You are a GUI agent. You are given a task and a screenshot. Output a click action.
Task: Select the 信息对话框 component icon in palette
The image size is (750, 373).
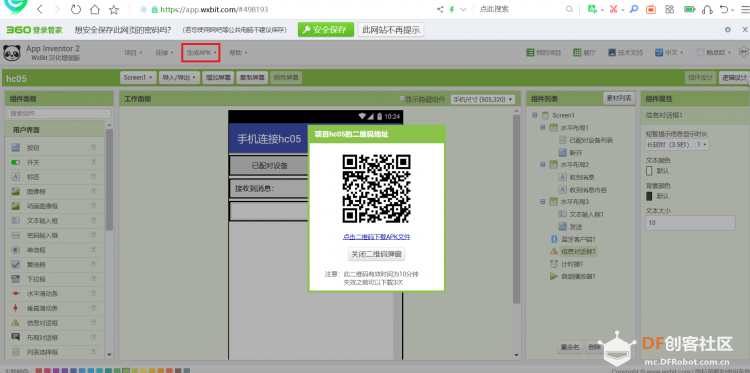tap(16, 323)
